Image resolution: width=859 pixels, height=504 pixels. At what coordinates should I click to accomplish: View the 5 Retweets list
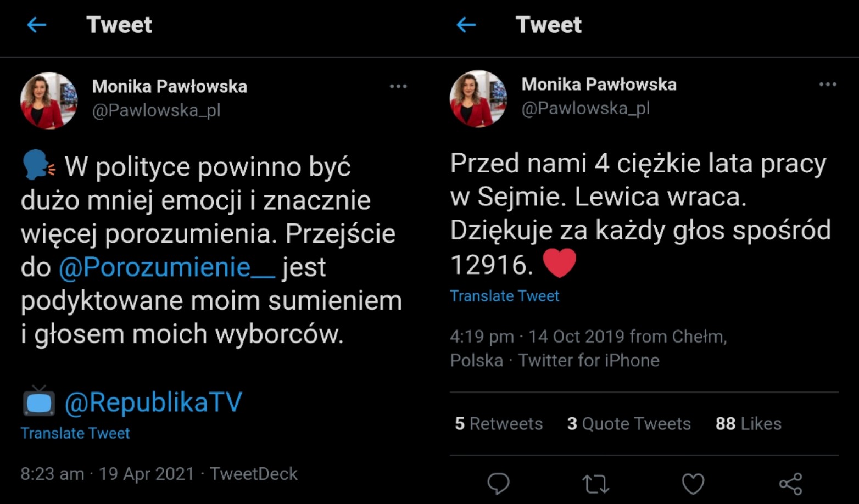tap(499, 424)
